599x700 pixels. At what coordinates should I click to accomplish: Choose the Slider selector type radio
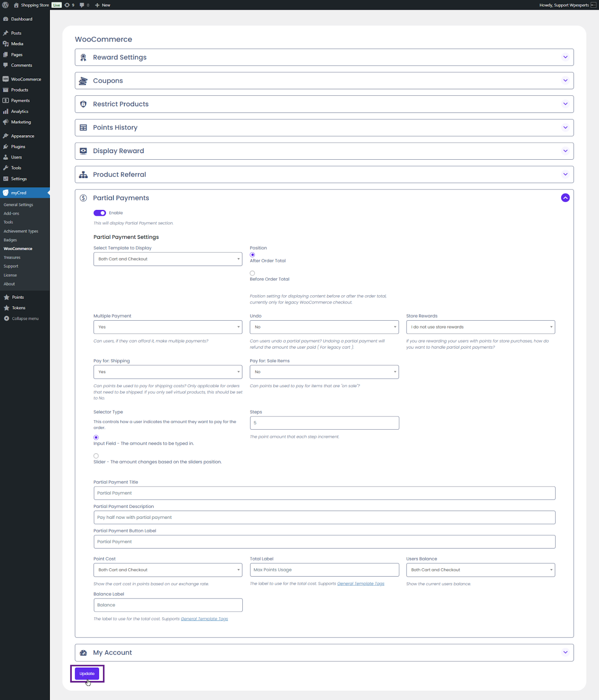(96, 456)
